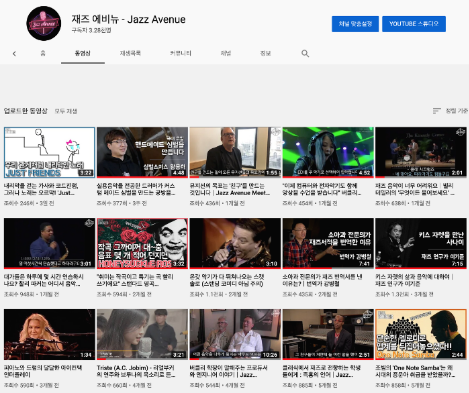Switch to the 채널 tab
This screenshot has width=469, height=393.
click(226, 53)
